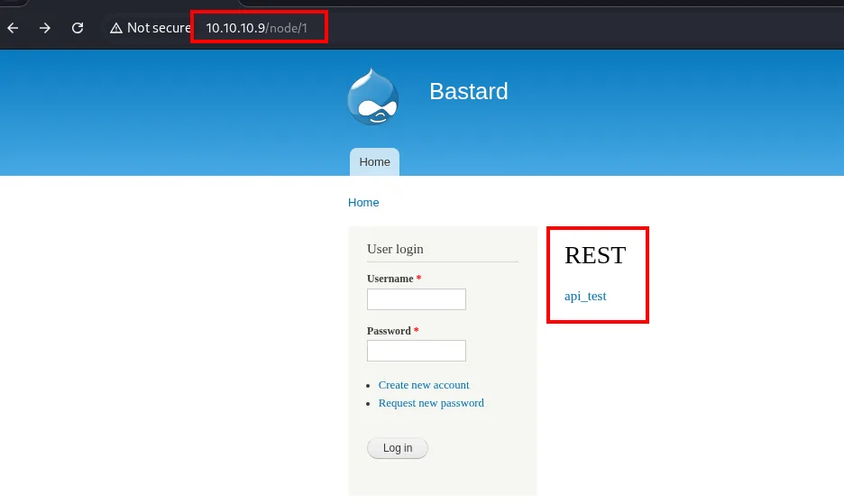Go forward with the browser forward arrow
The width and height of the screenshot is (844, 504).
45,28
